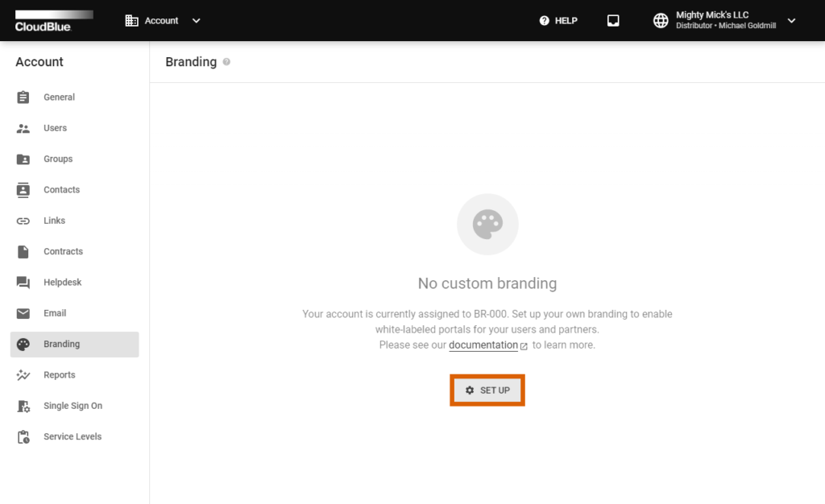Go to Single Sign On settings
The height and width of the screenshot is (504, 825).
pyautogui.click(x=73, y=406)
